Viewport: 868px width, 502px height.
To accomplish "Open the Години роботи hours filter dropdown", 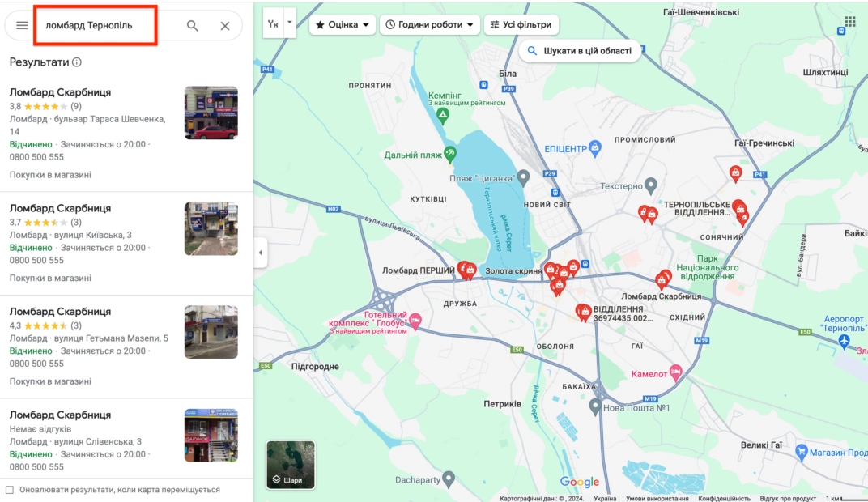I will (430, 24).
